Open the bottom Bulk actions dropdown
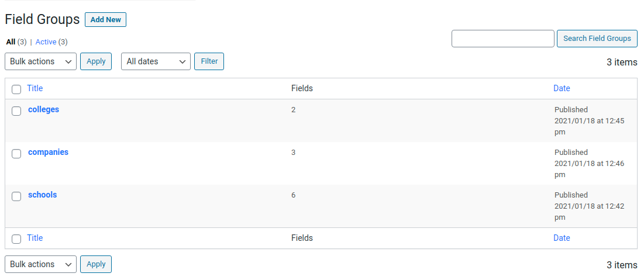Screen dimensions: 644x280 (x=41, y=264)
